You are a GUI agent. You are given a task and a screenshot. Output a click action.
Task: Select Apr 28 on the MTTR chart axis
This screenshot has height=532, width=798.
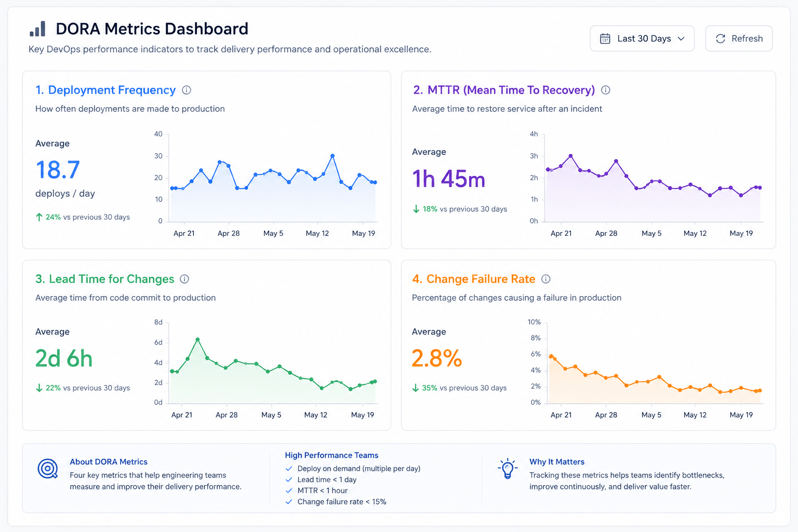(x=606, y=233)
